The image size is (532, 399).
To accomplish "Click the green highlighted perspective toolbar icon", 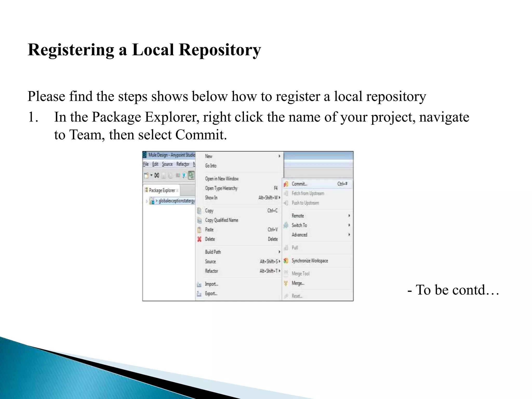I will 191,175.
